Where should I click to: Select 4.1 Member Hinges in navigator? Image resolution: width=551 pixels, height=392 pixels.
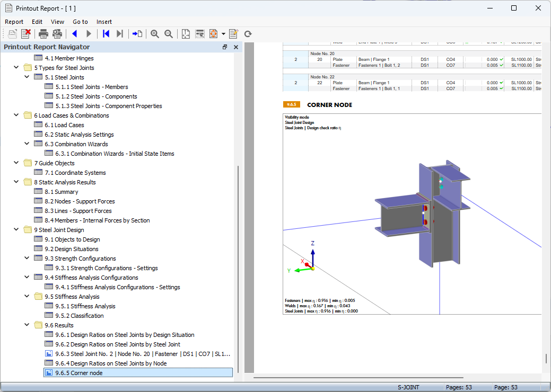[x=69, y=58]
